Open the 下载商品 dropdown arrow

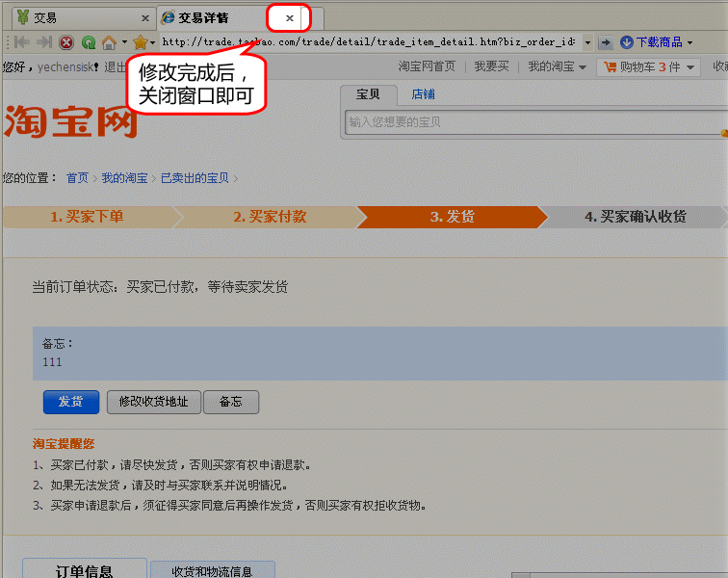point(689,42)
